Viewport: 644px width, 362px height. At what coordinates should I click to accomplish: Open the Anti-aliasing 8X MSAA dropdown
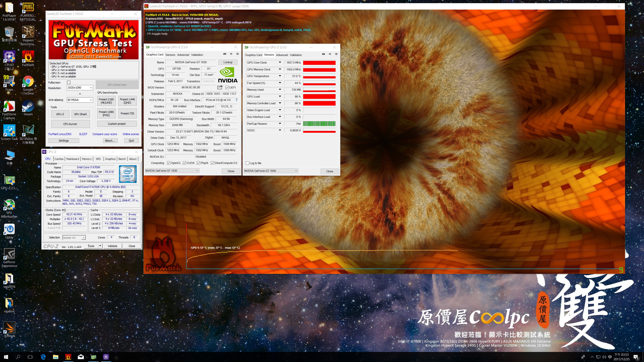80,100
